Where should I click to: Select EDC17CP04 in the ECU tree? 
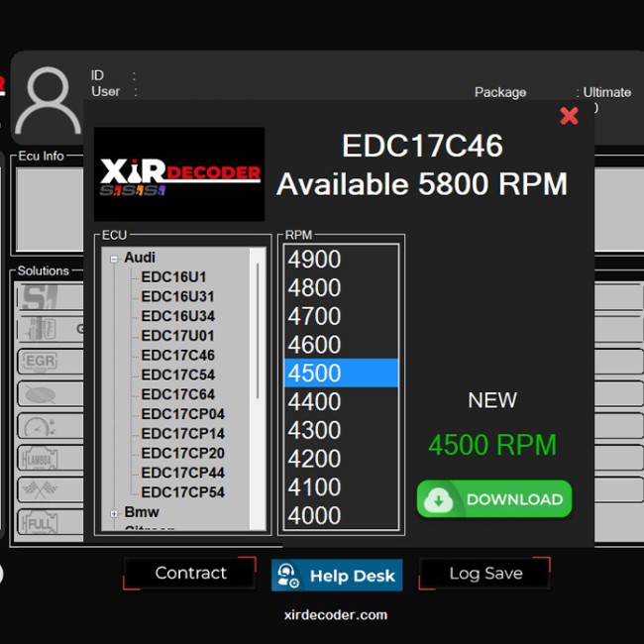(x=182, y=414)
